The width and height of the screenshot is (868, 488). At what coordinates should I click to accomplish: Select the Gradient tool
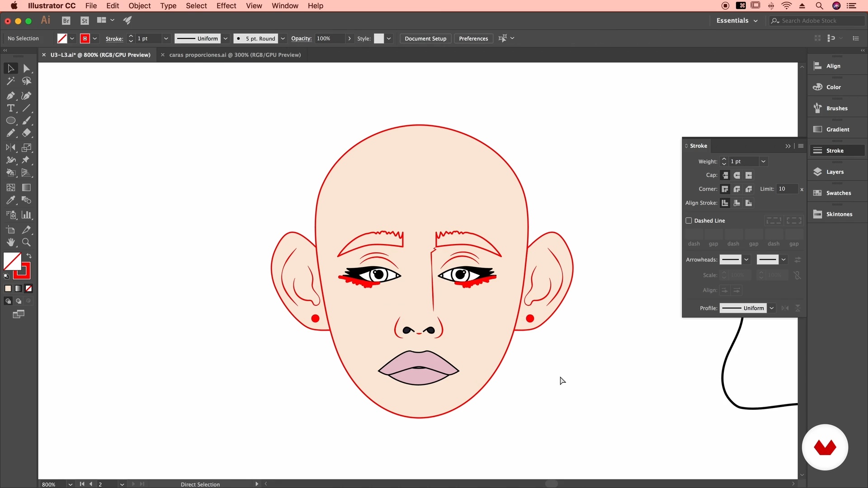pos(27,188)
